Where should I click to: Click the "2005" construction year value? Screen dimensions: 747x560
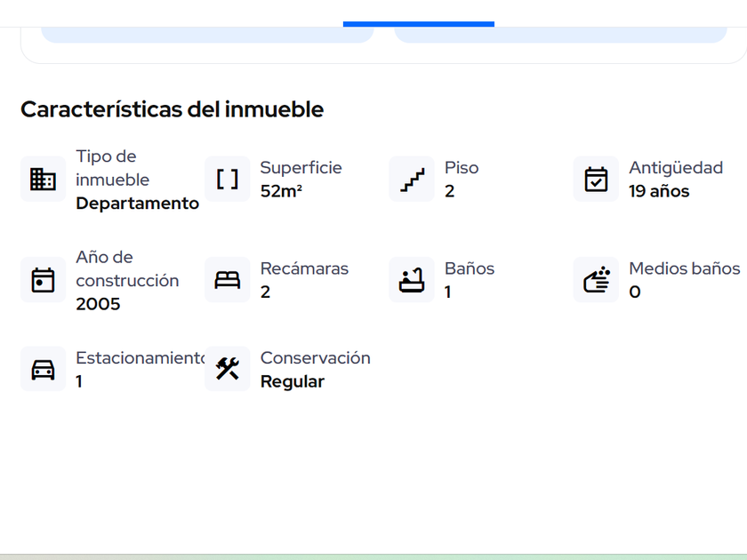(98, 304)
